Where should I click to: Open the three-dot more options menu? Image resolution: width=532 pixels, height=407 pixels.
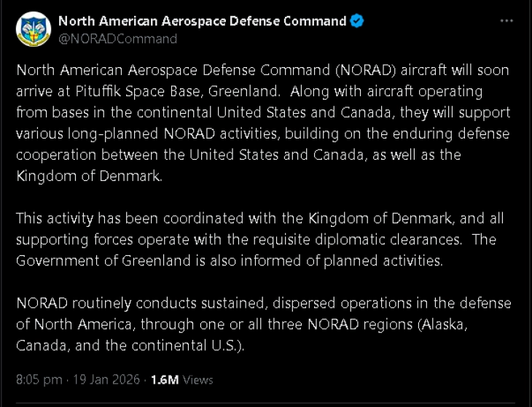coord(506,21)
